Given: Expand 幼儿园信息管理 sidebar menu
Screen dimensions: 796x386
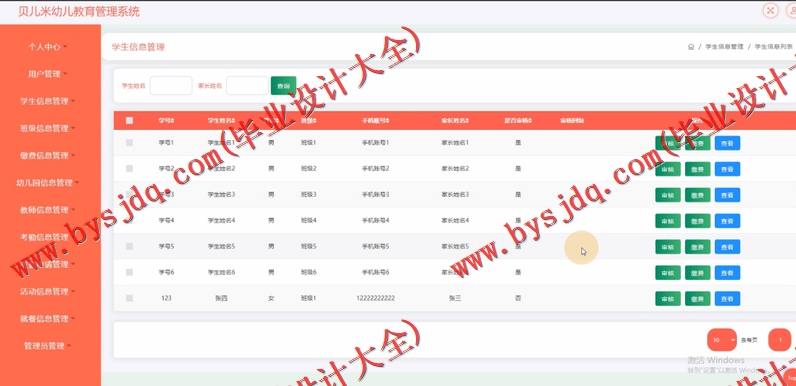Looking at the screenshot, I should [48, 183].
